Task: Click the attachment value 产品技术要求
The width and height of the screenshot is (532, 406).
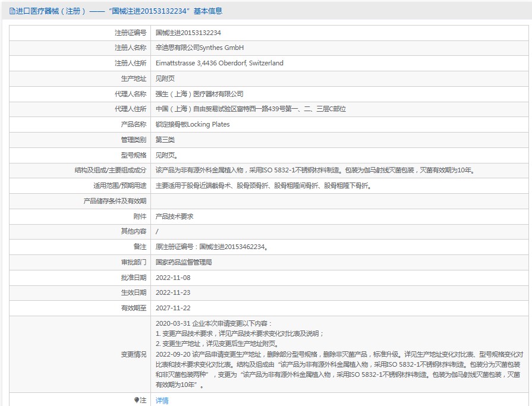Action: pos(174,216)
